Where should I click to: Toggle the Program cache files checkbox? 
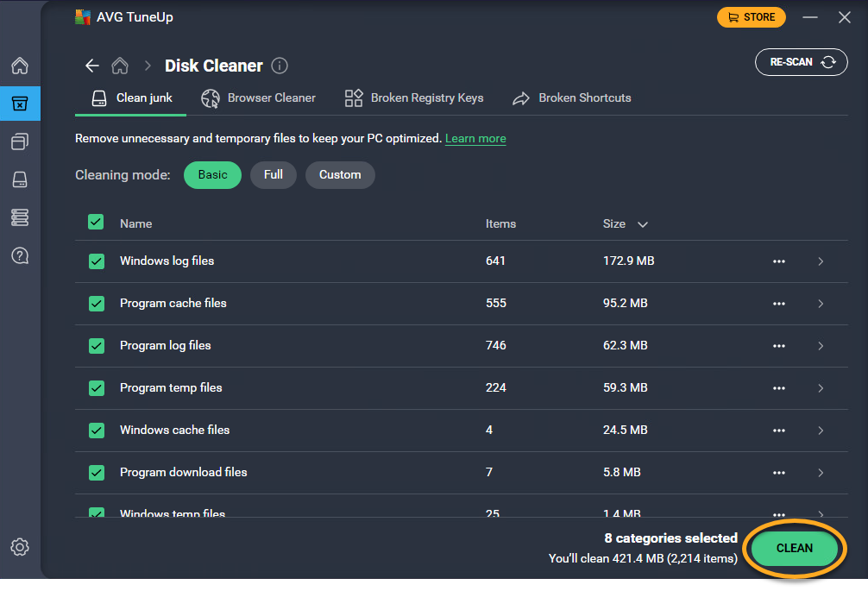pyautogui.click(x=97, y=303)
